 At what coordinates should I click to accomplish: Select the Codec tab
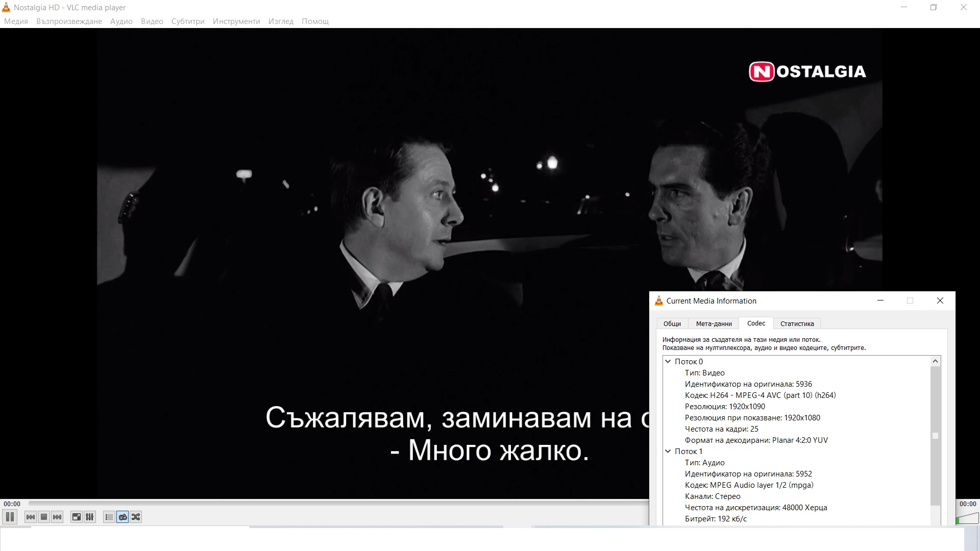pyautogui.click(x=756, y=323)
